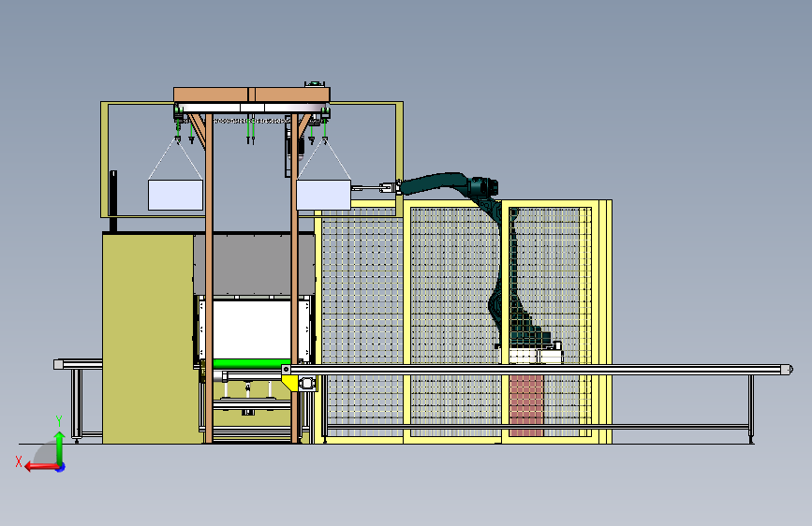Select the large white center panel

(x=252, y=329)
